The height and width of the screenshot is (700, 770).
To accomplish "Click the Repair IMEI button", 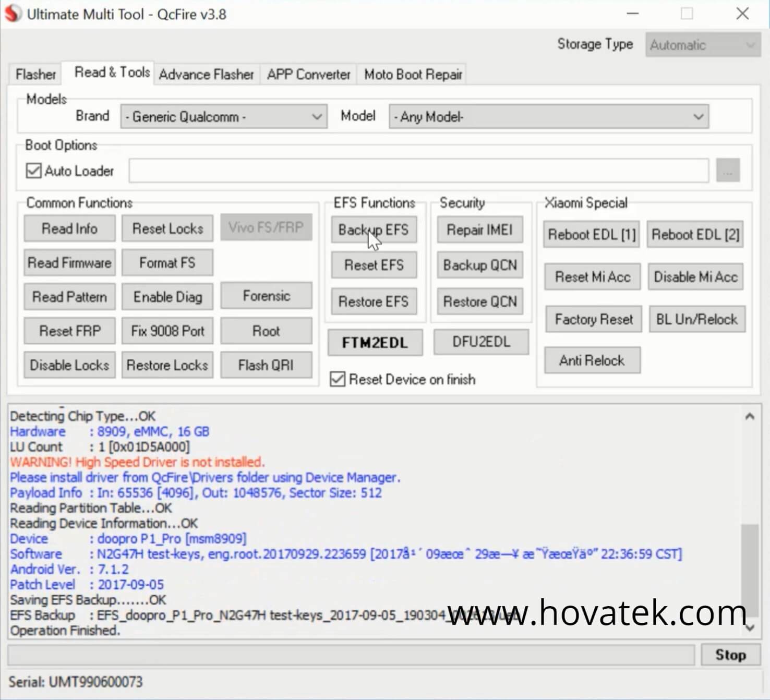I will click(480, 230).
